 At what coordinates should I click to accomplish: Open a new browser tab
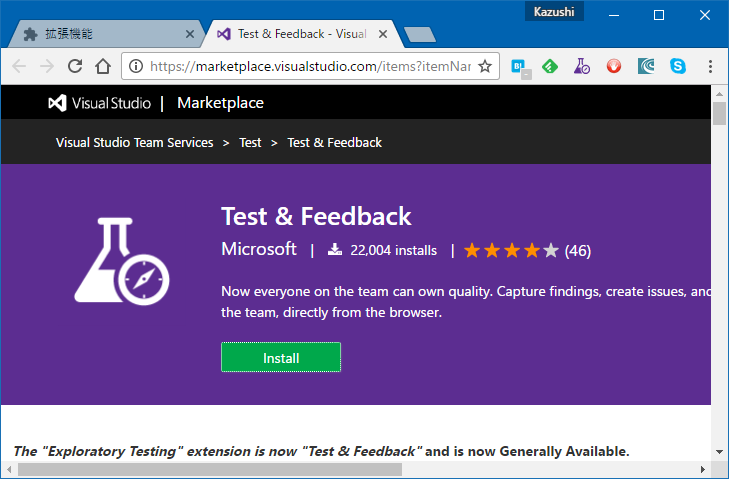[x=420, y=35]
